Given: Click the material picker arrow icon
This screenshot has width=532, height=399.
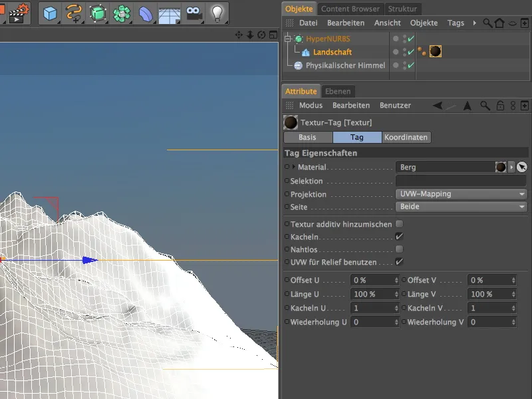Looking at the screenshot, I should tap(522, 167).
